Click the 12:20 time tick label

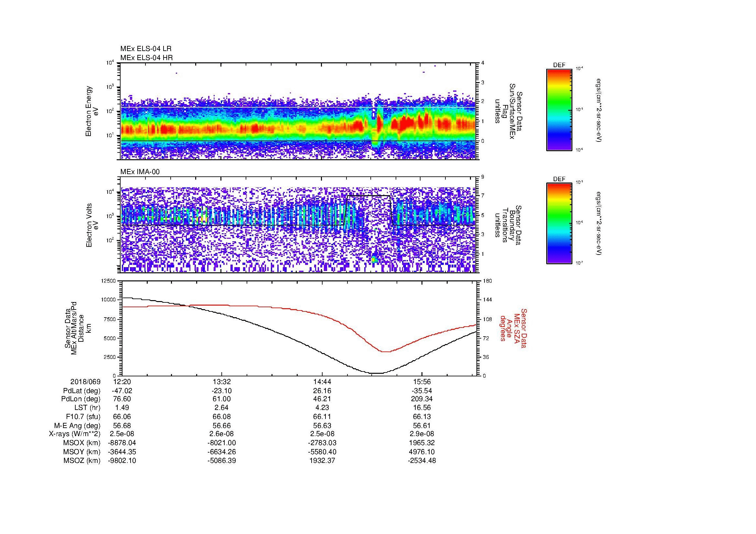(x=122, y=382)
